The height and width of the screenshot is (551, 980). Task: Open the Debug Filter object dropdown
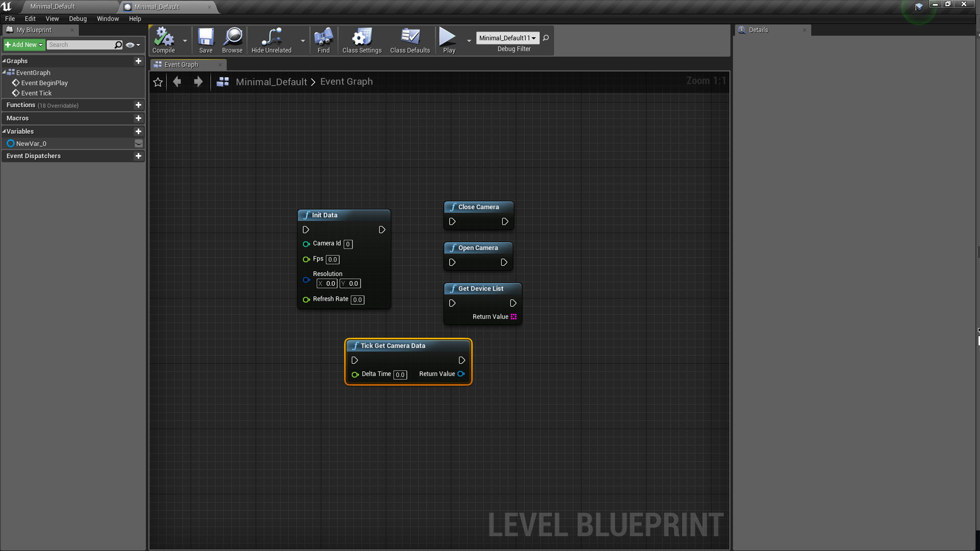coord(507,38)
